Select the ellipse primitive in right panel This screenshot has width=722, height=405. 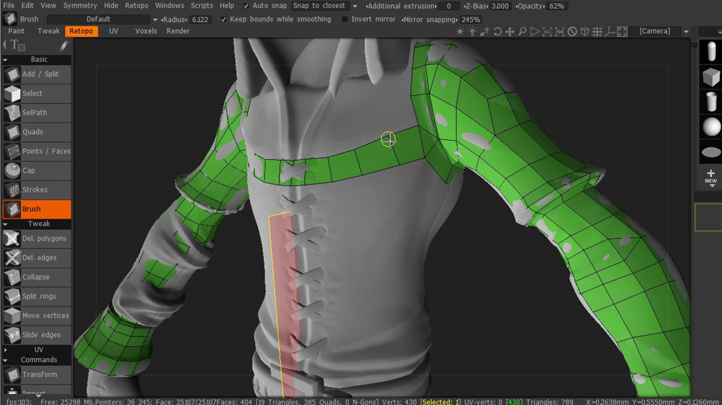point(711,152)
